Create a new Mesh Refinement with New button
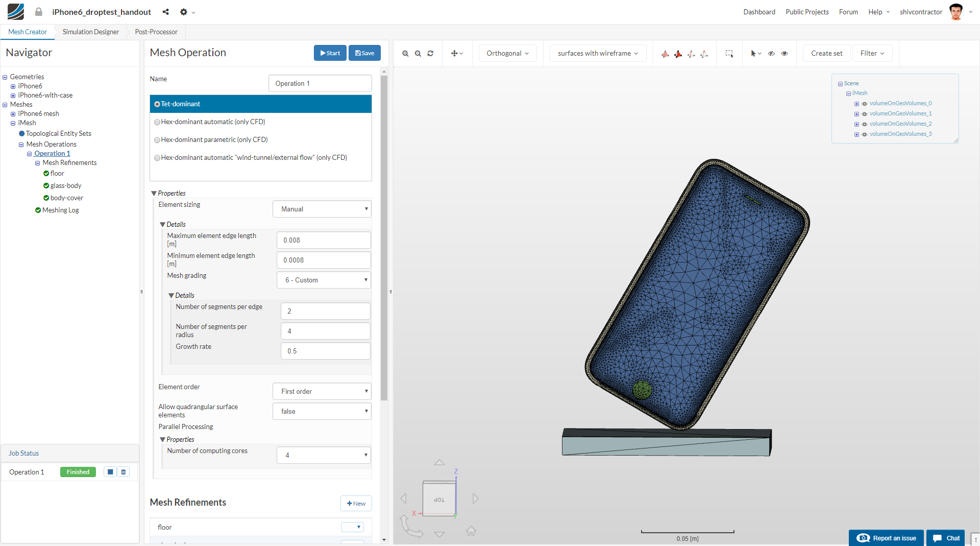 (x=356, y=503)
